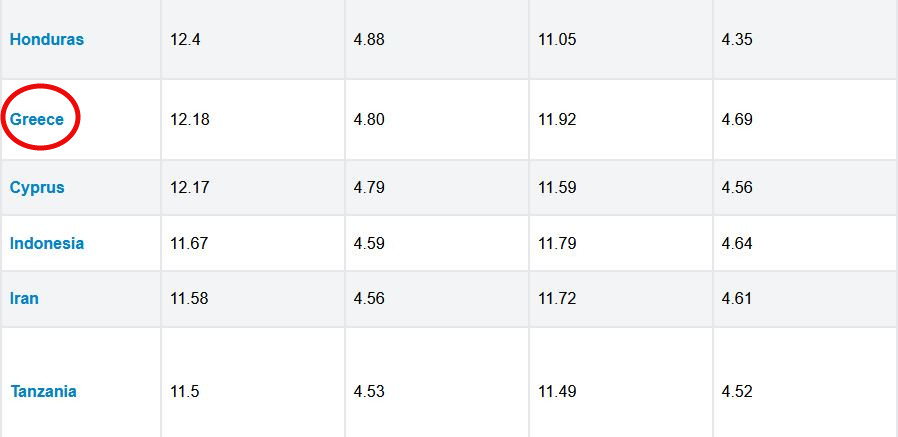The image size is (898, 437).
Task: Select the 4.88 value cell
Action: (x=369, y=40)
